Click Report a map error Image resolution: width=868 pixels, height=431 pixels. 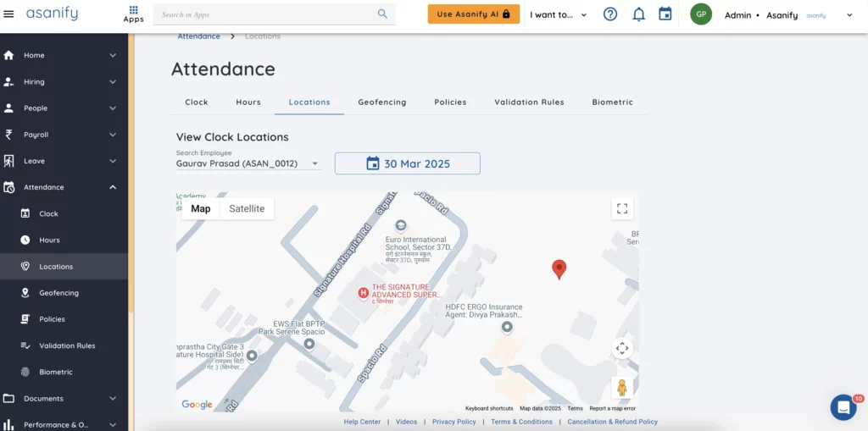pyautogui.click(x=612, y=408)
